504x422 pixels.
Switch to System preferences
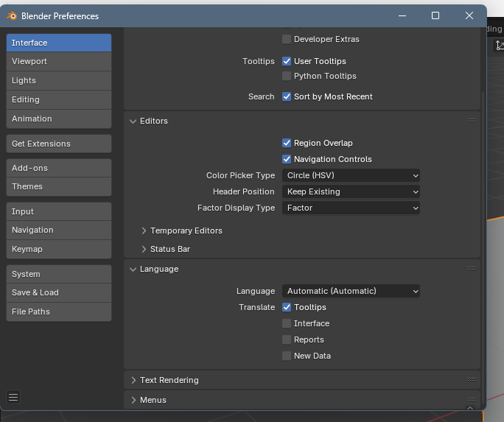tap(59, 274)
